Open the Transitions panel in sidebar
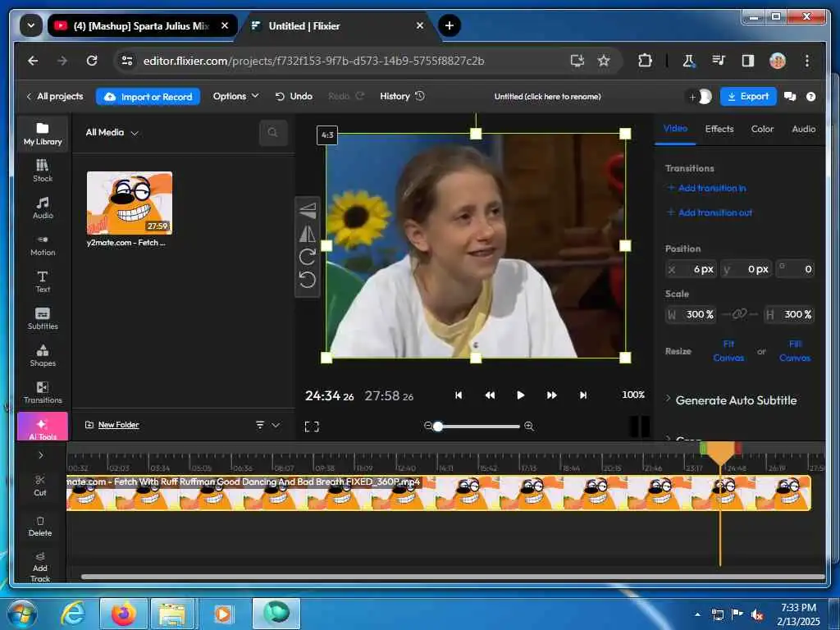This screenshot has height=630, width=840. point(43,392)
